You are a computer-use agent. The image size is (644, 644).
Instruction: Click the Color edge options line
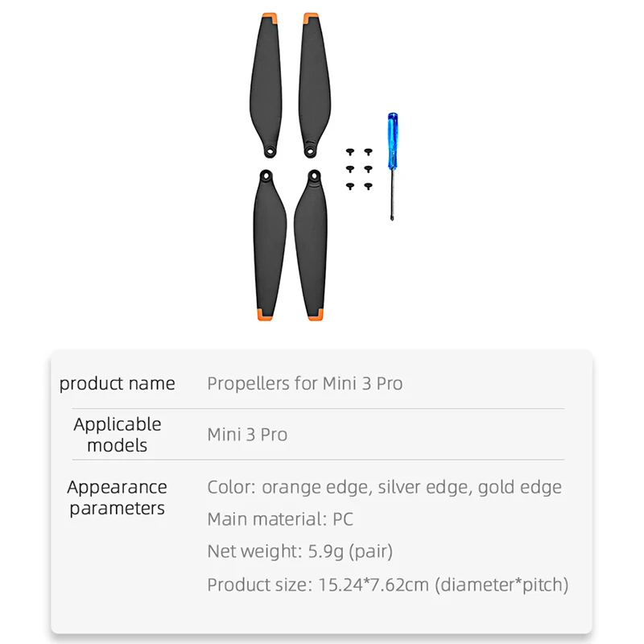(384, 487)
